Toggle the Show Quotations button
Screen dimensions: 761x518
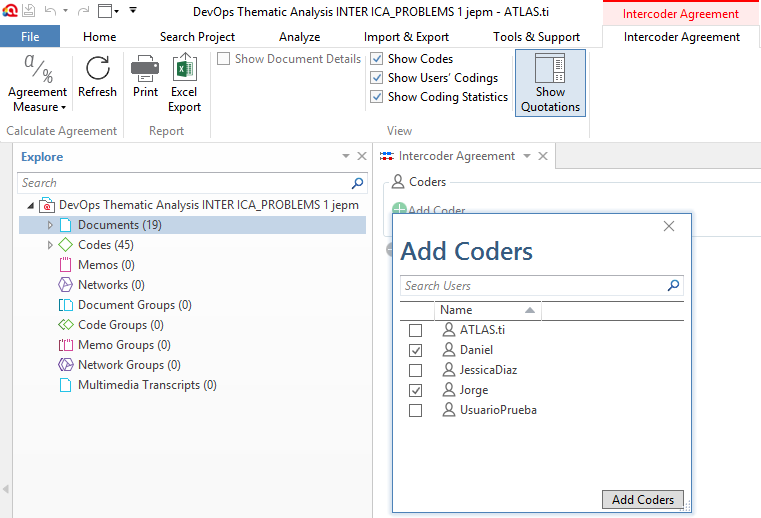click(x=550, y=83)
